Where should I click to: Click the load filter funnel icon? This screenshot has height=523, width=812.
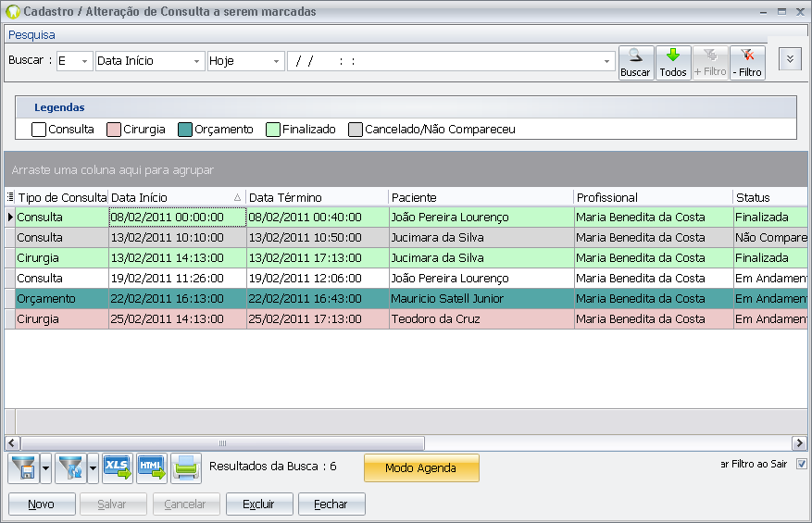70,468
